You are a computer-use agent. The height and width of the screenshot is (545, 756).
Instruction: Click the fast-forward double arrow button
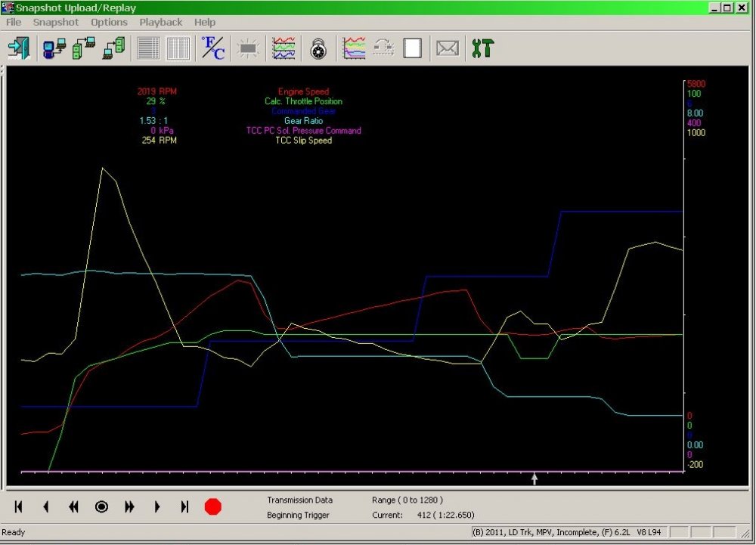click(129, 507)
